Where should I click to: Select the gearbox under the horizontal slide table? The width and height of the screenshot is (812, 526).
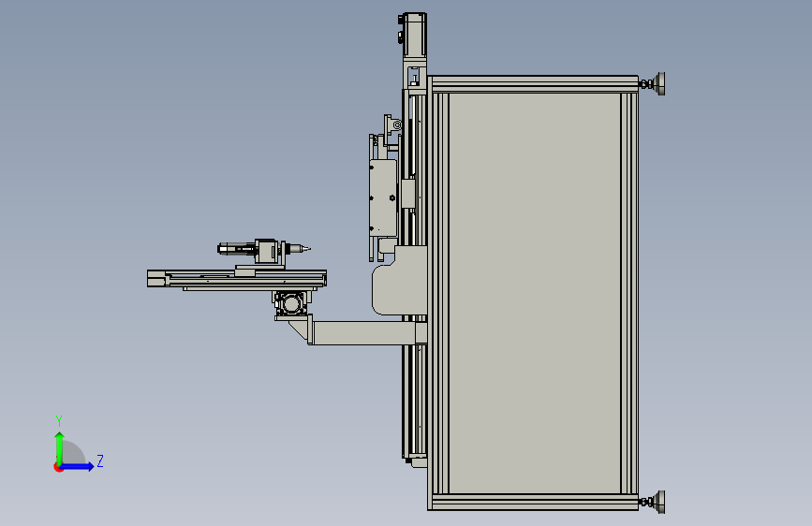(290, 303)
